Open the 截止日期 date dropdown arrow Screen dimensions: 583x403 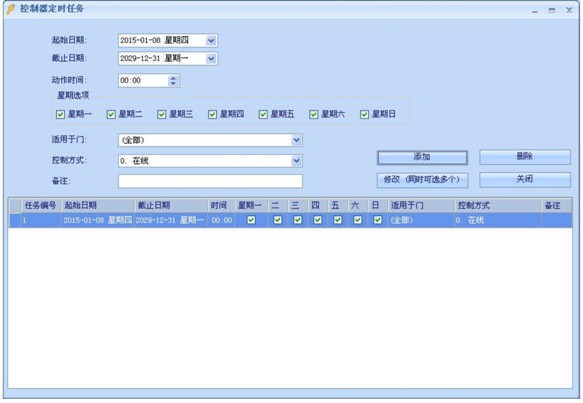click(211, 58)
